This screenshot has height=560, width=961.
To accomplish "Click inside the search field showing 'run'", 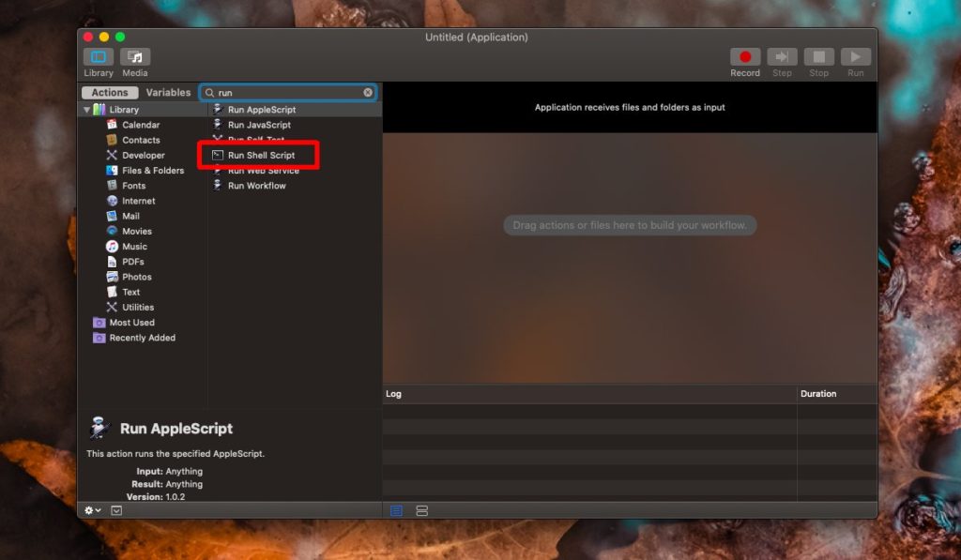I will [282, 92].
